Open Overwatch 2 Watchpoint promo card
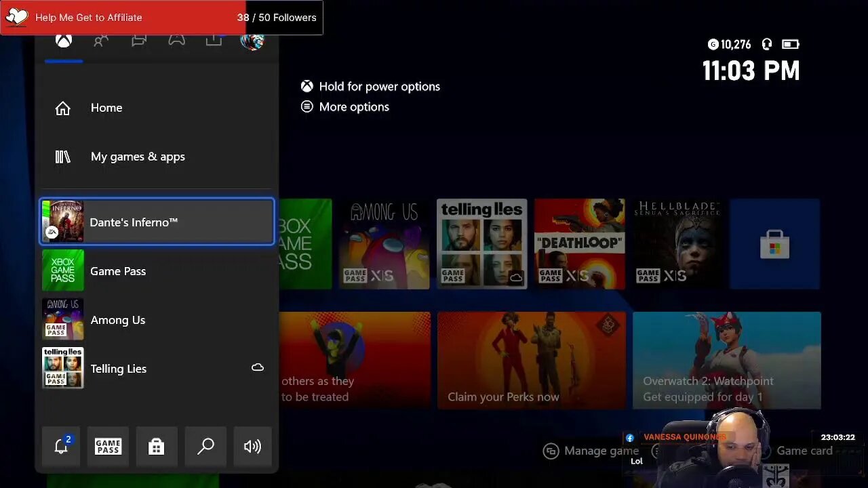The width and height of the screenshot is (868, 488). (727, 361)
